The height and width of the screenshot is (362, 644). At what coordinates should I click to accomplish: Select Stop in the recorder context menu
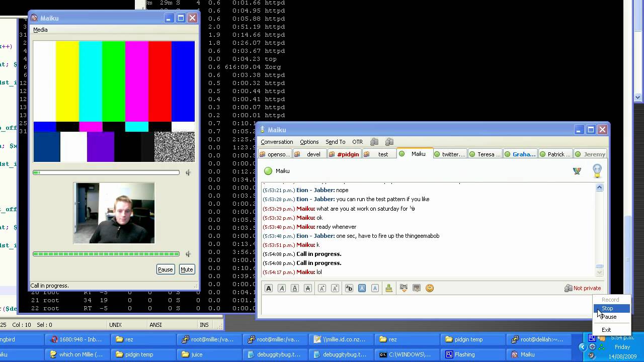click(x=611, y=308)
